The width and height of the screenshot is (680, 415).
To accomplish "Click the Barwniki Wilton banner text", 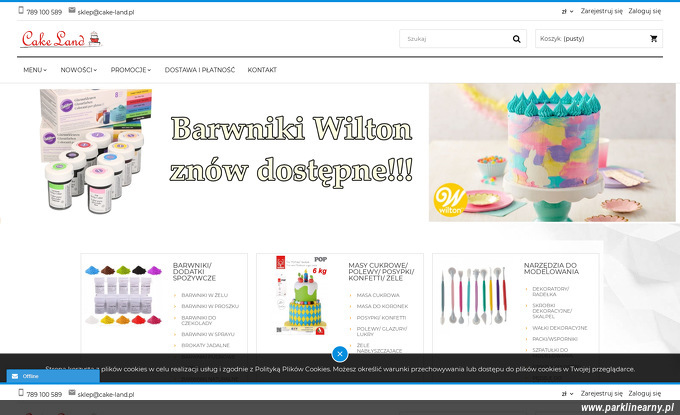I will pyautogui.click(x=291, y=150).
